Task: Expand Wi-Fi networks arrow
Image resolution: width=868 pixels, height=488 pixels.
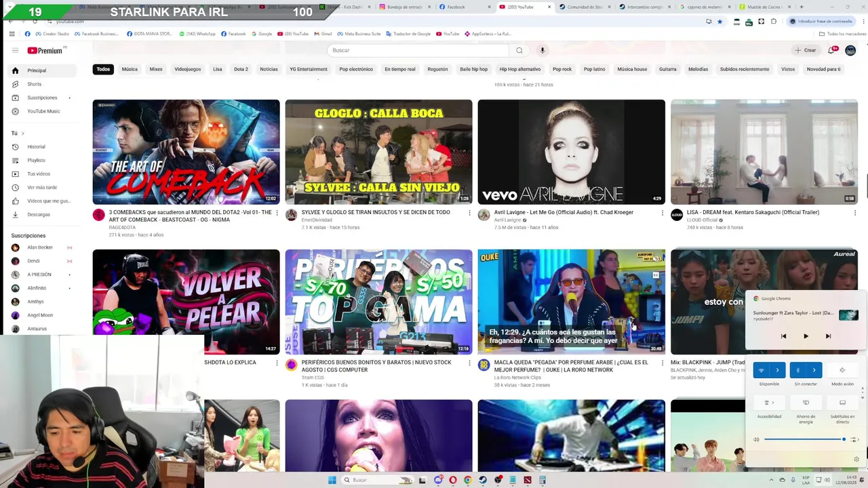Action: (x=778, y=370)
